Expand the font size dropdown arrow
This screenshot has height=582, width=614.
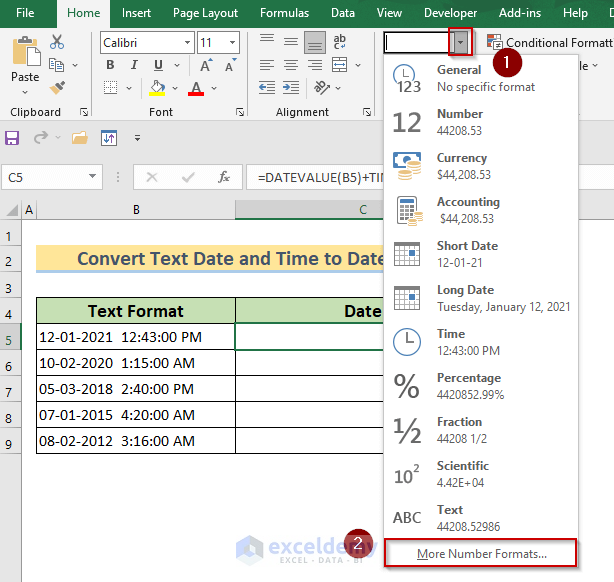point(233,43)
